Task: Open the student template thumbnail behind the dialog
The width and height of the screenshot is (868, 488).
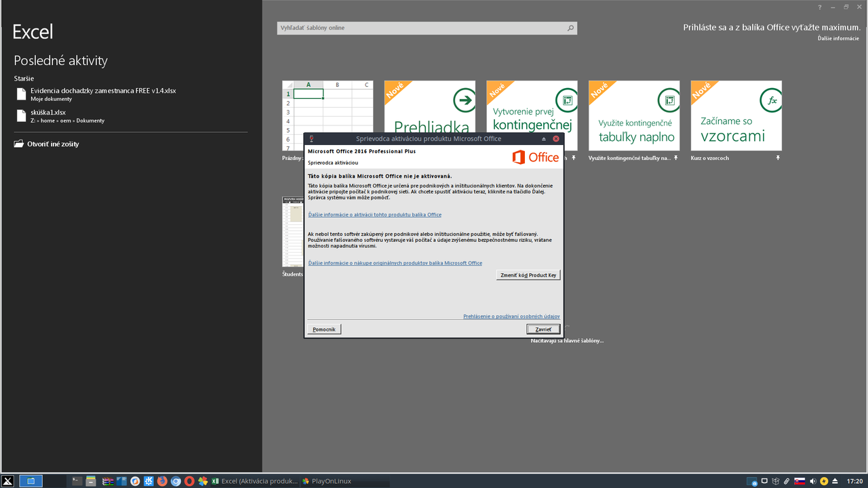Action: click(x=293, y=232)
